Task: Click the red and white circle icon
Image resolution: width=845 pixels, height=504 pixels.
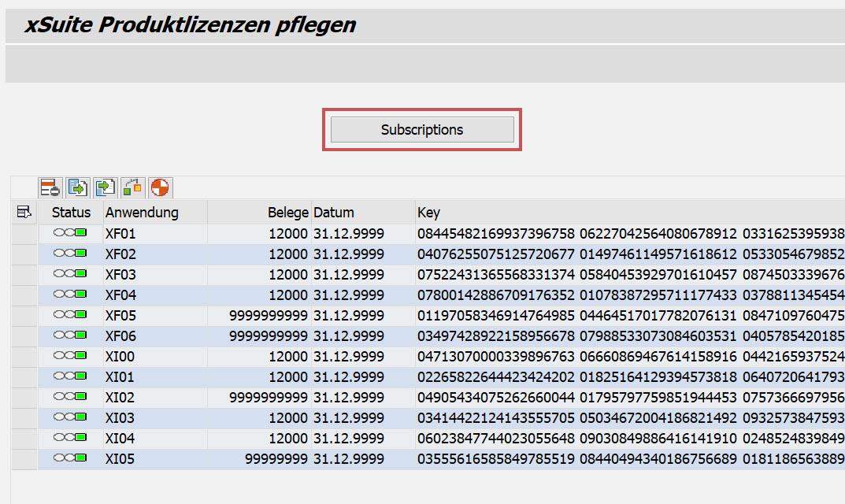Action: coord(160,187)
